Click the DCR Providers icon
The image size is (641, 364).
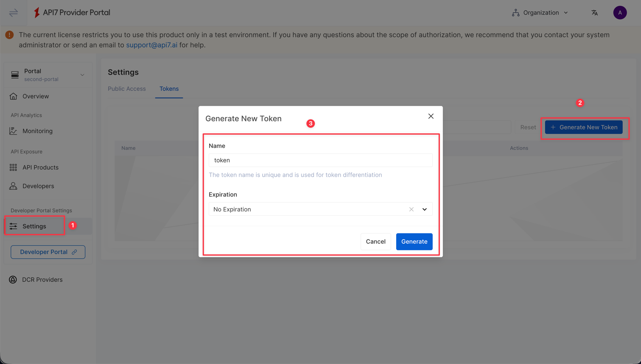tap(12, 279)
